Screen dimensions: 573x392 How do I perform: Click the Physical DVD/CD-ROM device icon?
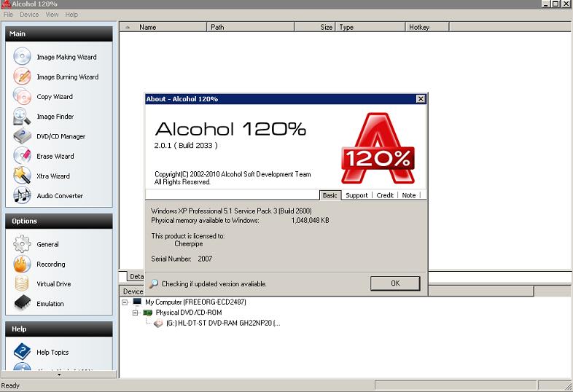(x=147, y=313)
